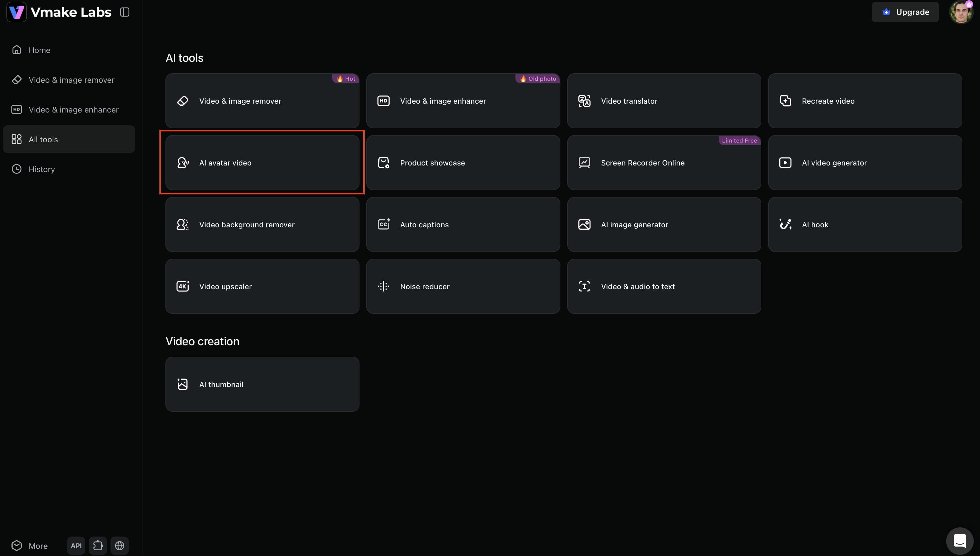Open Video & image enhancer in sidebar
980x556 pixels.
click(x=69, y=110)
